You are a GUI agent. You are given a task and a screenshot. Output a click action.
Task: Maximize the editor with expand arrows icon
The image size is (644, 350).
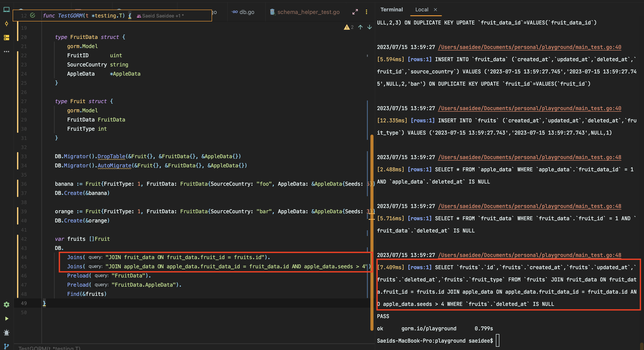(355, 12)
